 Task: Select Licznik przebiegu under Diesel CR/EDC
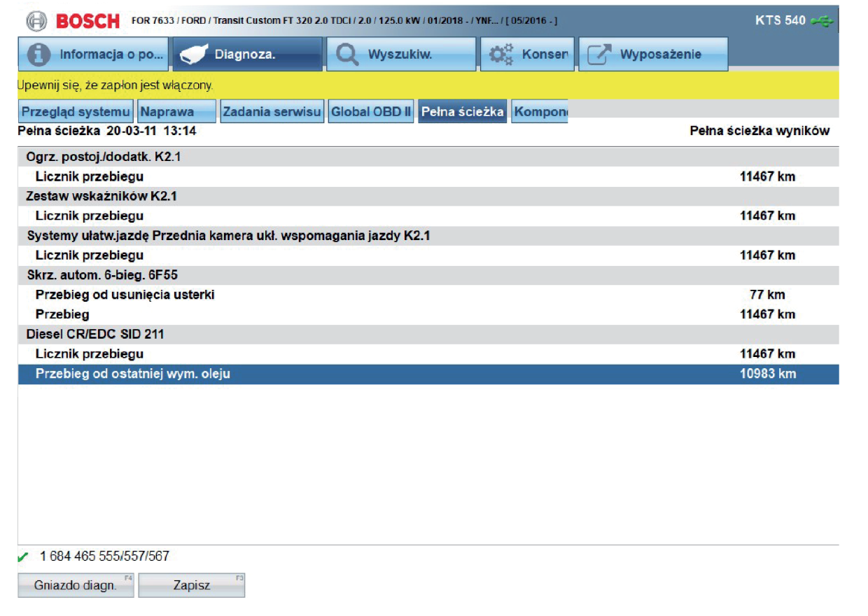428,354
